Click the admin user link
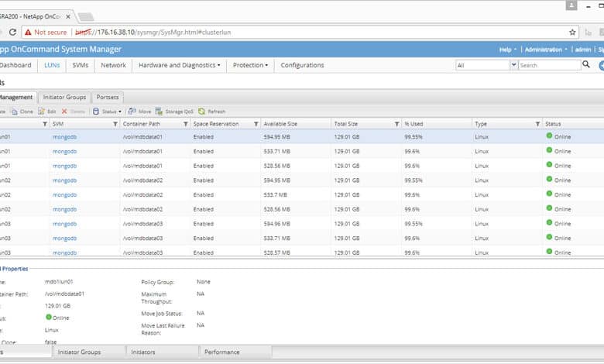This screenshot has height=364, width=604. 583,50
